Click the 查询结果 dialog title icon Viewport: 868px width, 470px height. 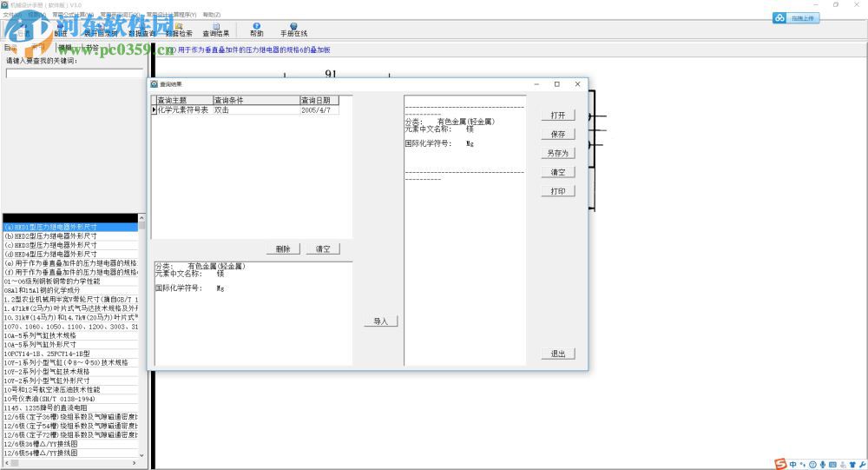click(x=155, y=83)
